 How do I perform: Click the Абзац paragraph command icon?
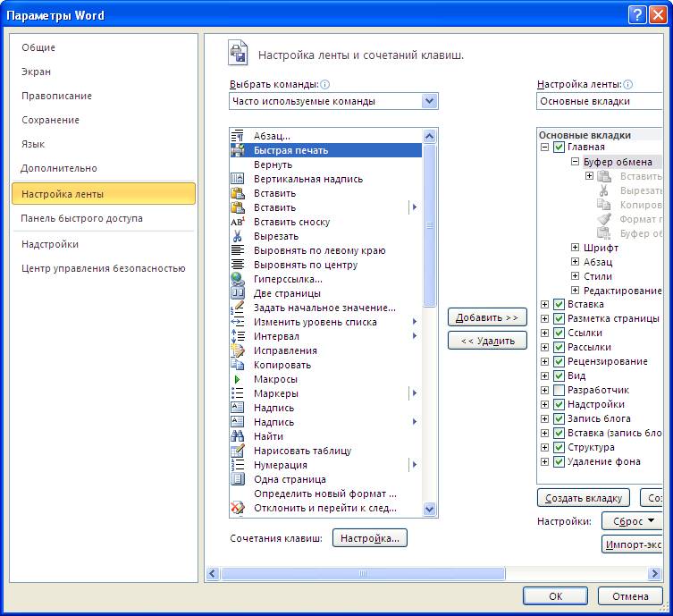238,136
